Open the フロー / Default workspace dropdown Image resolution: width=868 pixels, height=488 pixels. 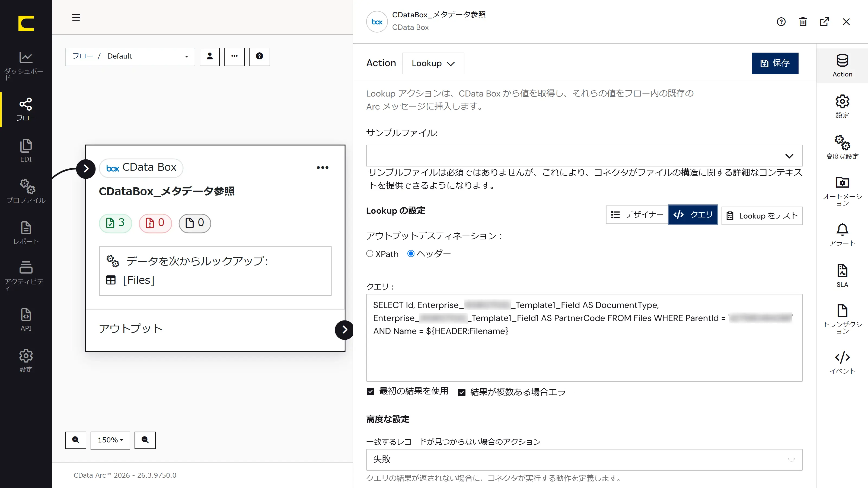coord(130,57)
